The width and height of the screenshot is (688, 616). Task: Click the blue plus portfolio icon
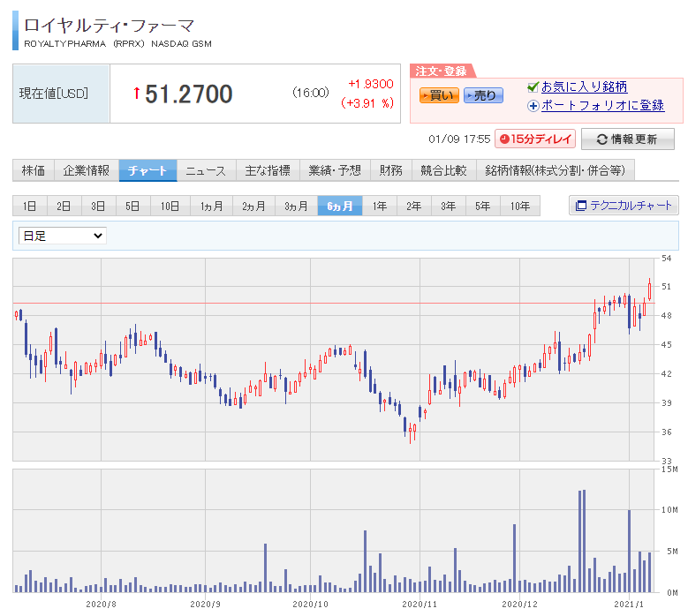coord(533,106)
